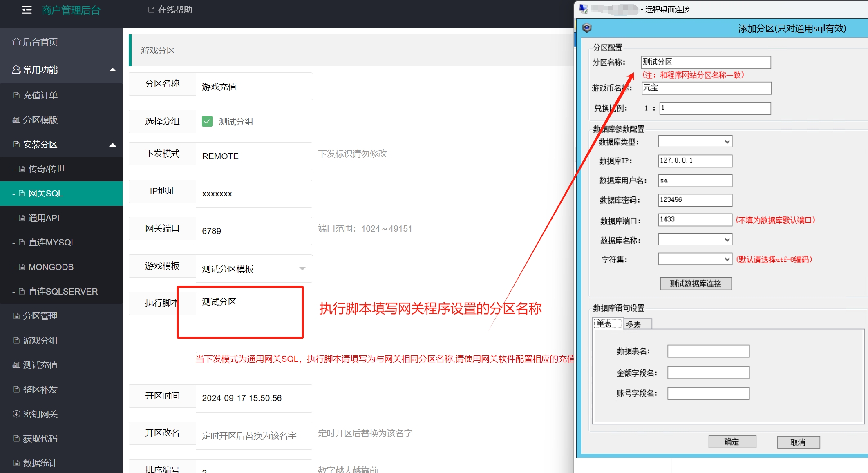Switch to the 单表 tab
The height and width of the screenshot is (473, 868).
coord(608,324)
